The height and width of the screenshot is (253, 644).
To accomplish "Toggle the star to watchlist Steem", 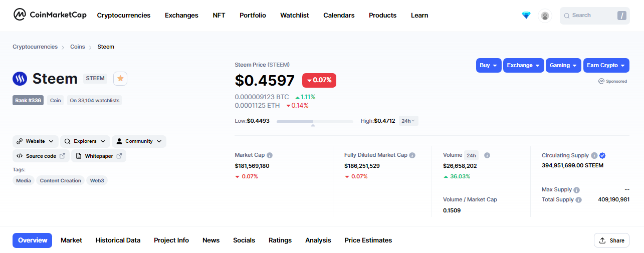I will [x=120, y=79].
